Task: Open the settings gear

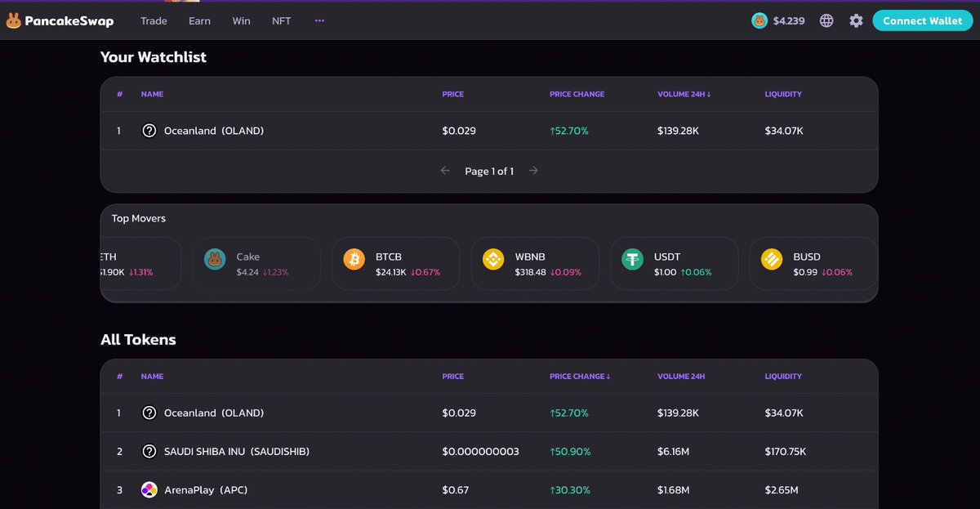Action: click(856, 21)
